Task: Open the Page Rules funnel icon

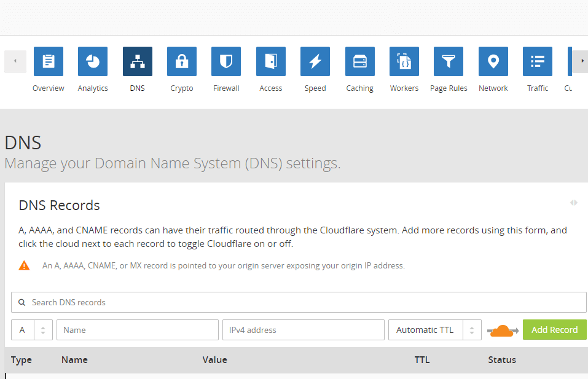Action: 449,61
